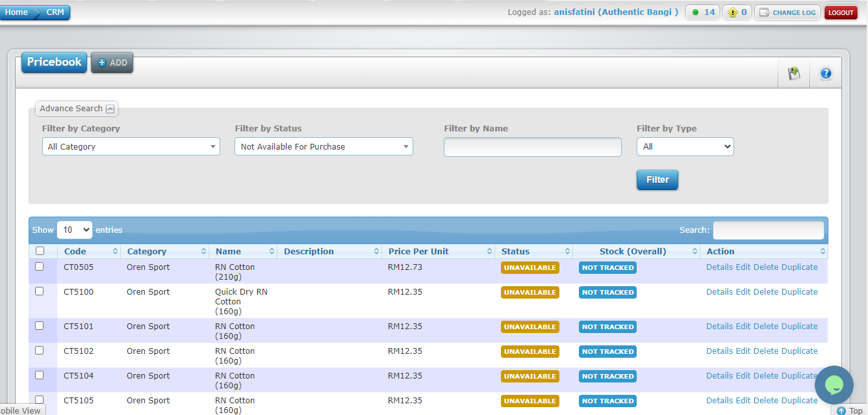This screenshot has width=868, height=415.
Task: Sort by Price Per Unit column arrows
Action: click(x=489, y=251)
